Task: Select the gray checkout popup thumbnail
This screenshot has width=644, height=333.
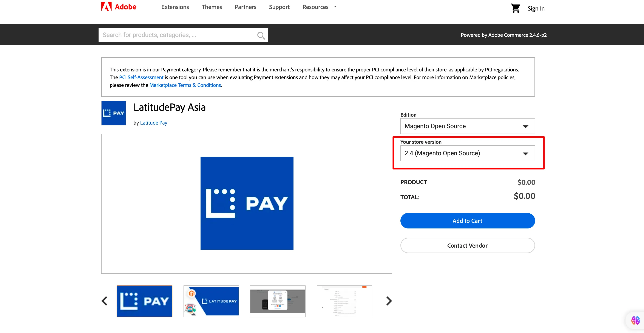Action: (278, 301)
